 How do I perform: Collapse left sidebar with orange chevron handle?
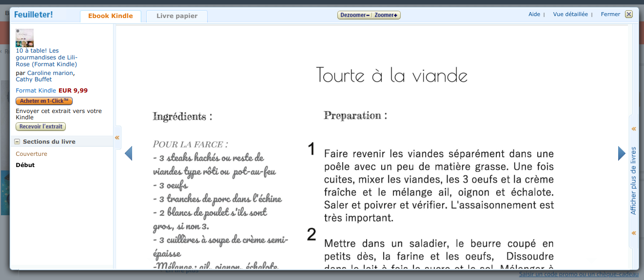tap(117, 138)
